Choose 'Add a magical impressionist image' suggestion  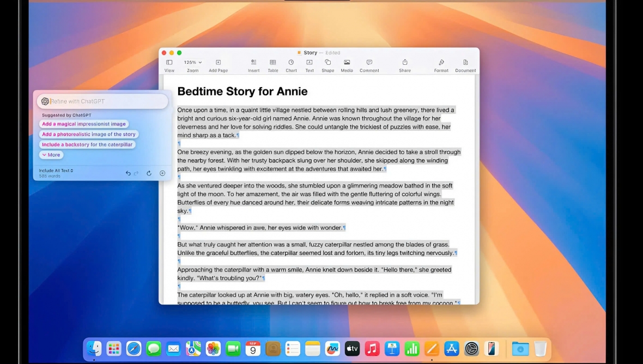click(84, 124)
